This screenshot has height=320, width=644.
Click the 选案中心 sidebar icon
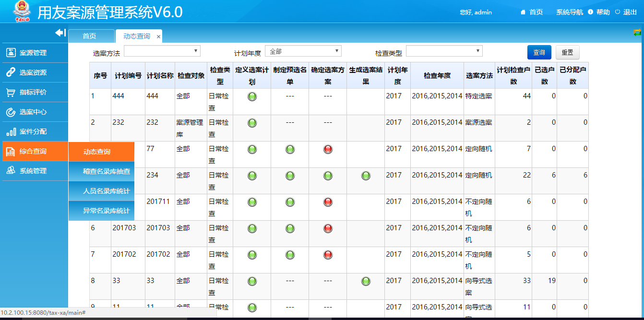coord(11,112)
